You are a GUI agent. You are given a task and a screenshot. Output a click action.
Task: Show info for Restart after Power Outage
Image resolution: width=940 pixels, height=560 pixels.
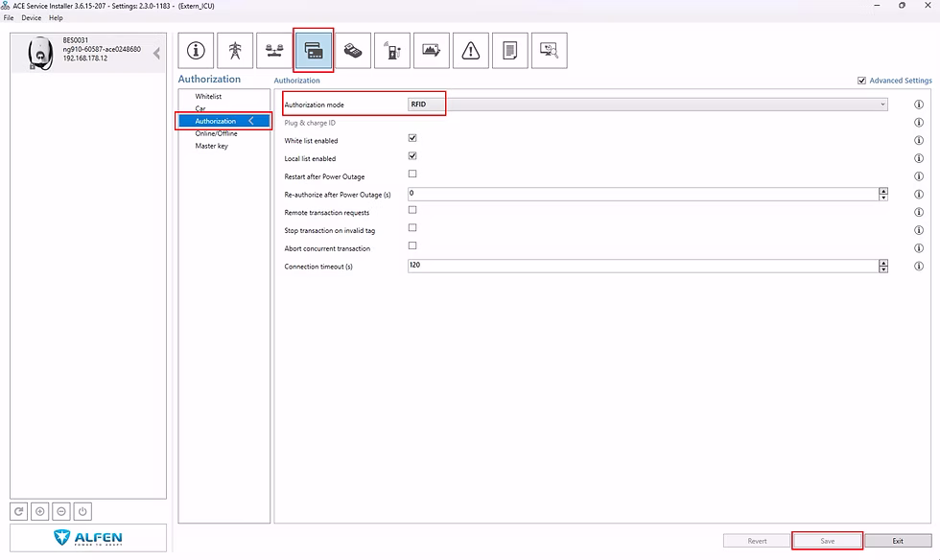tap(919, 176)
